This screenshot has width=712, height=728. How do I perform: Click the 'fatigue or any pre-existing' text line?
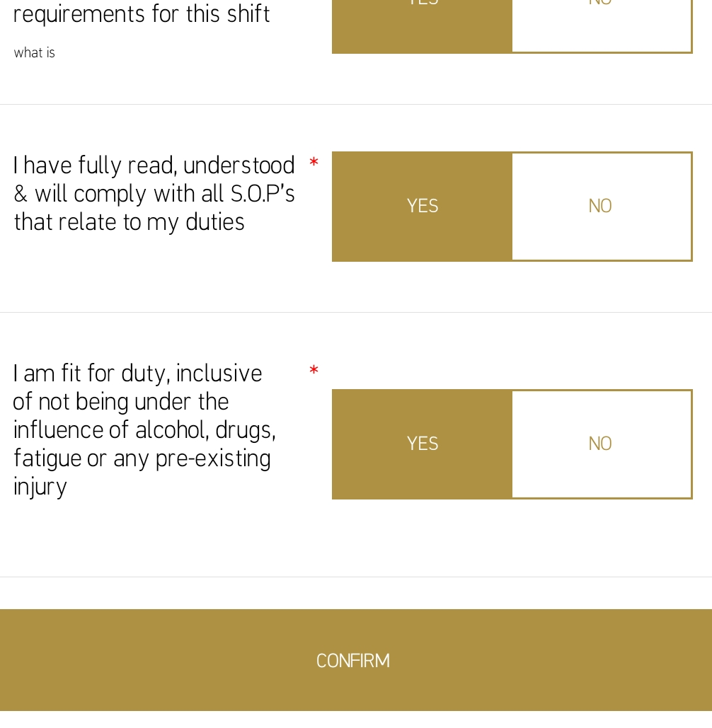click(x=142, y=458)
